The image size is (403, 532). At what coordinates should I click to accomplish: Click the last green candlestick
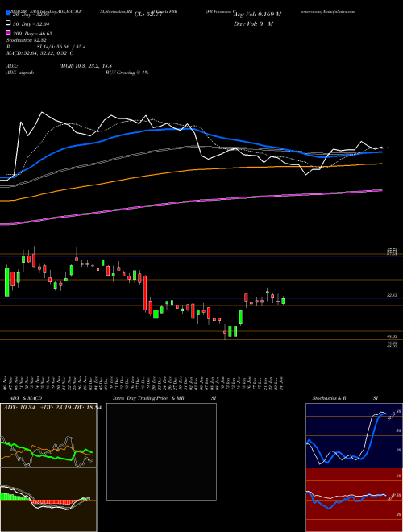point(283,301)
